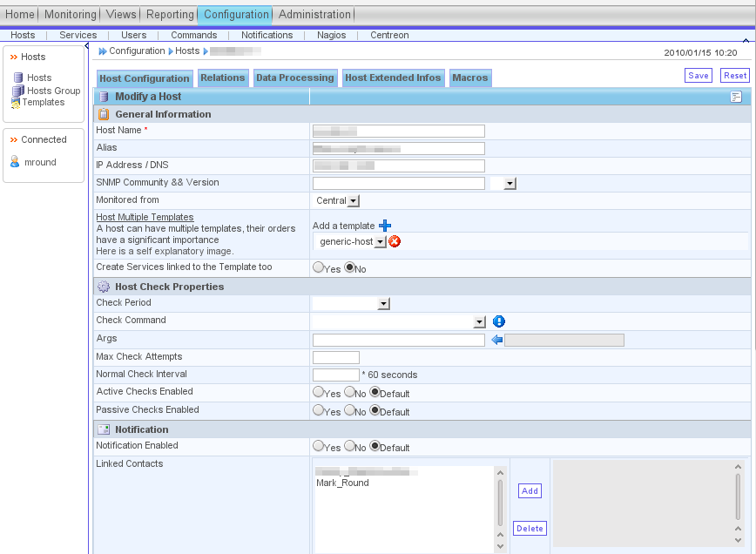Open the Check Command dropdown list

[x=478, y=321]
